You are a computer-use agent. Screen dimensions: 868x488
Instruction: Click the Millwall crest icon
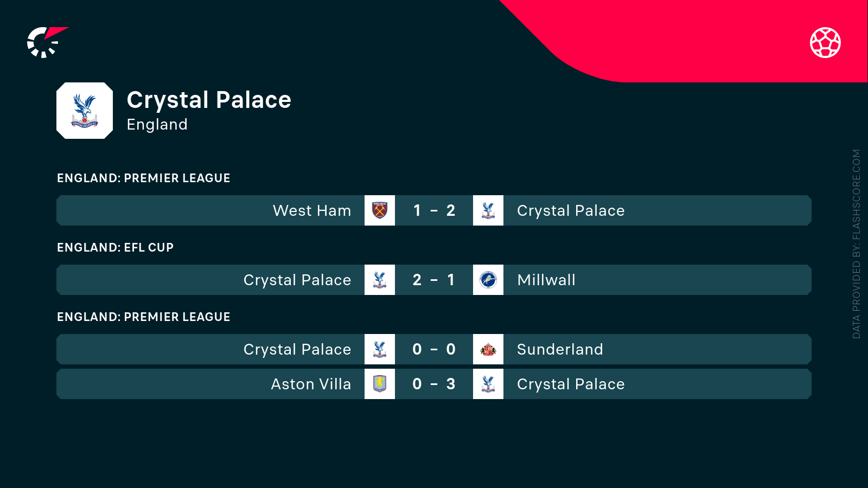tap(488, 280)
